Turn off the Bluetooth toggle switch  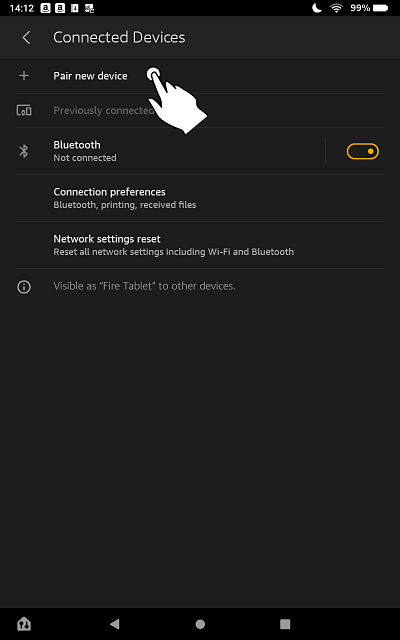coord(362,151)
